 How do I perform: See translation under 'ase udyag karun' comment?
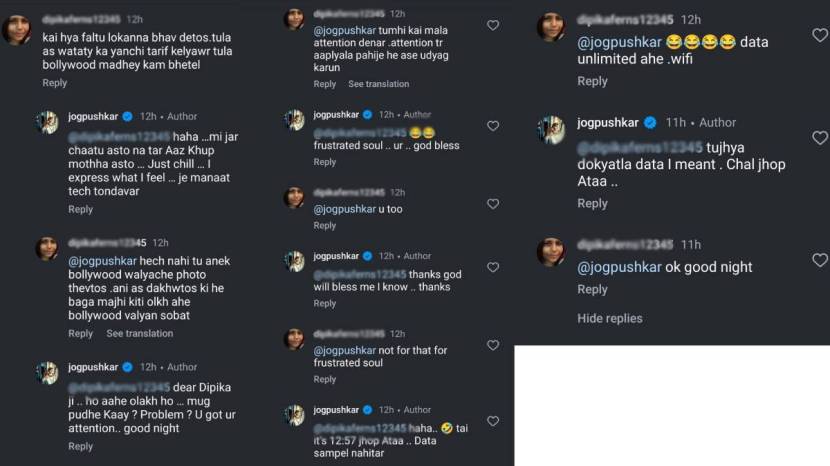click(378, 84)
